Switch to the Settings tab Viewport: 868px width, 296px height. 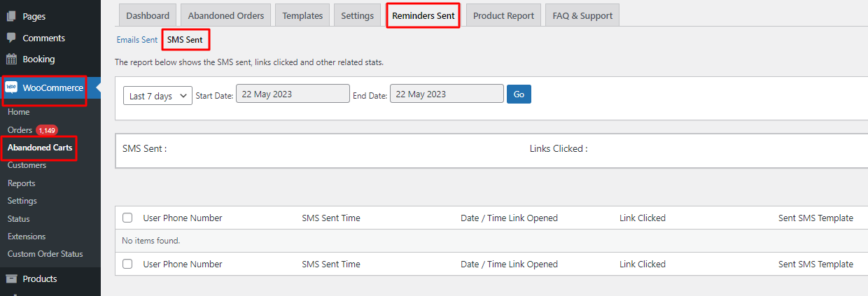click(358, 15)
